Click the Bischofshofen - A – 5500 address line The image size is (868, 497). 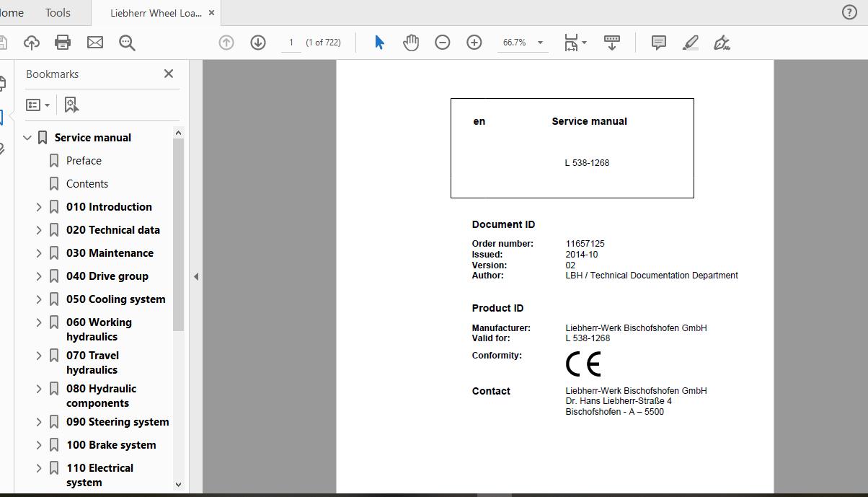[614, 412]
